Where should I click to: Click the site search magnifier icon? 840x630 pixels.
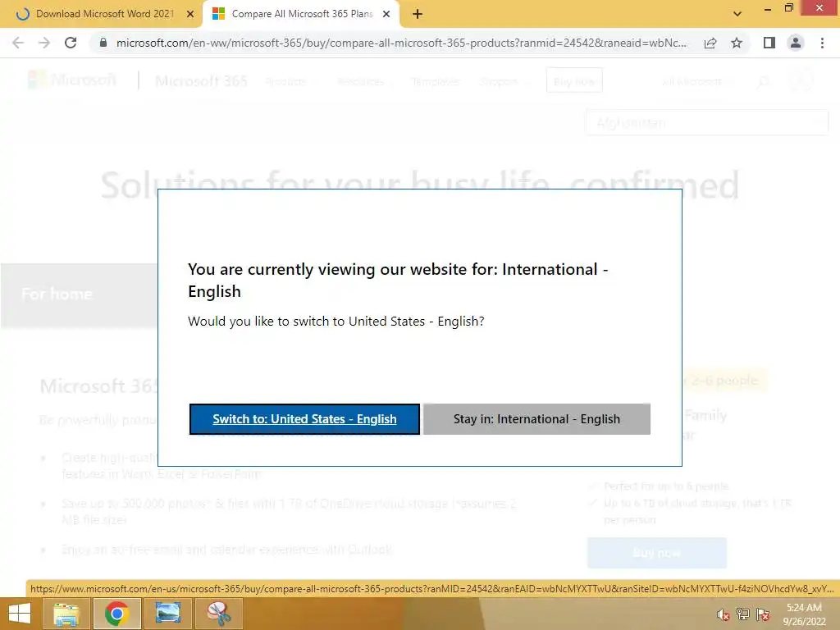tap(765, 81)
